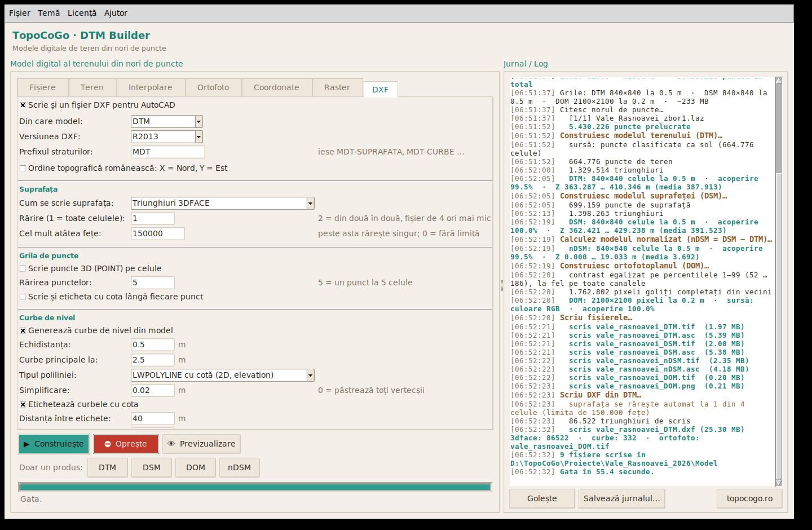Image resolution: width=812 pixels, height=530 pixels.
Task: Open the topocogo.ro link button
Action: (750, 498)
